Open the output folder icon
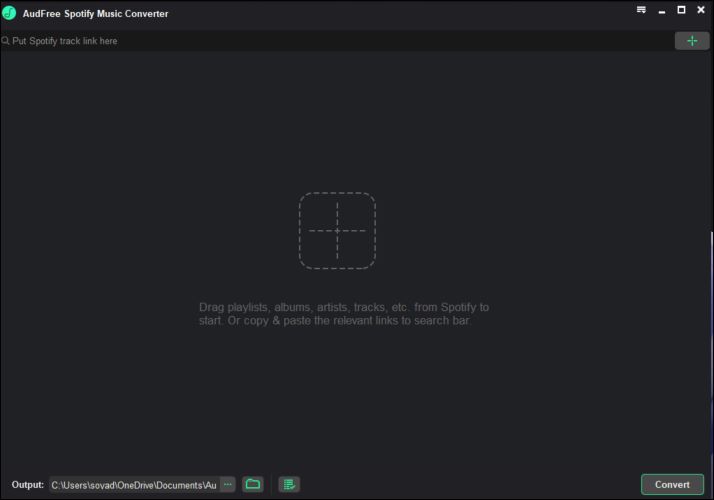This screenshot has height=500, width=714. coord(253,484)
